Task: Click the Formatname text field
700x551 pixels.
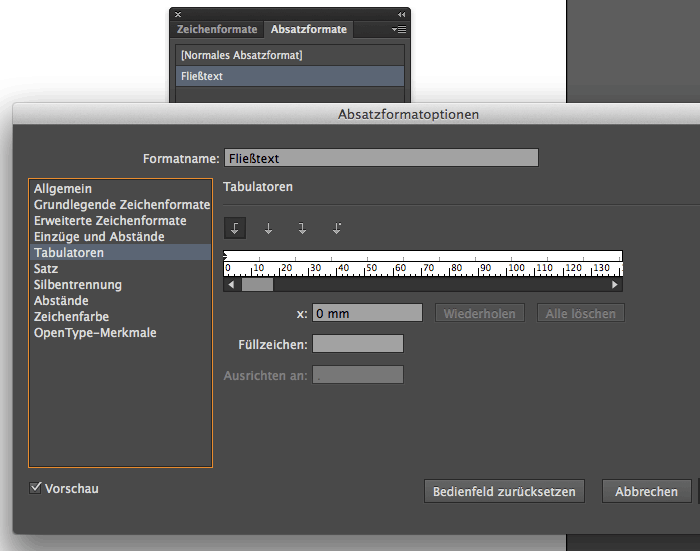Action: tap(381, 158)
